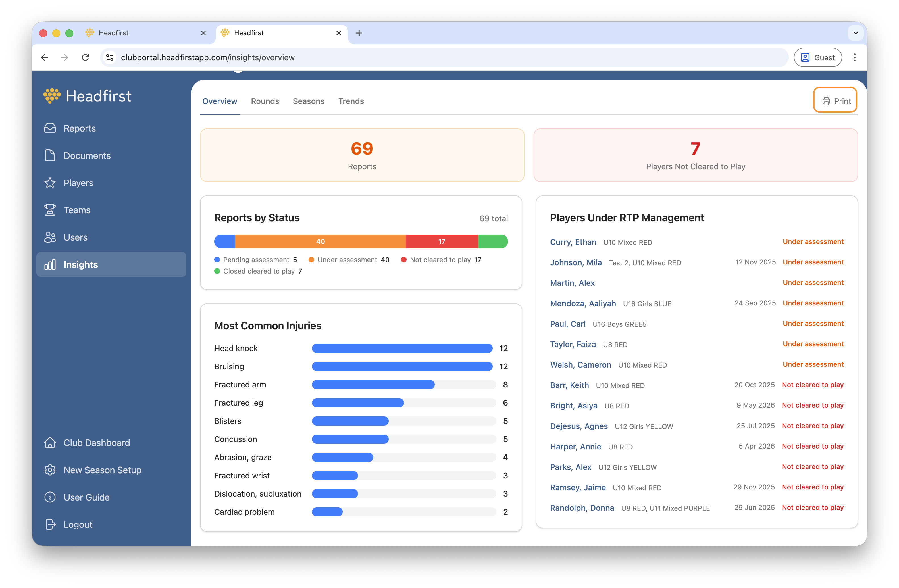The width and height of the screenshot is (899, 588).
Task: Open player link Randolph, Donna
Action: [x=582, y=508]
